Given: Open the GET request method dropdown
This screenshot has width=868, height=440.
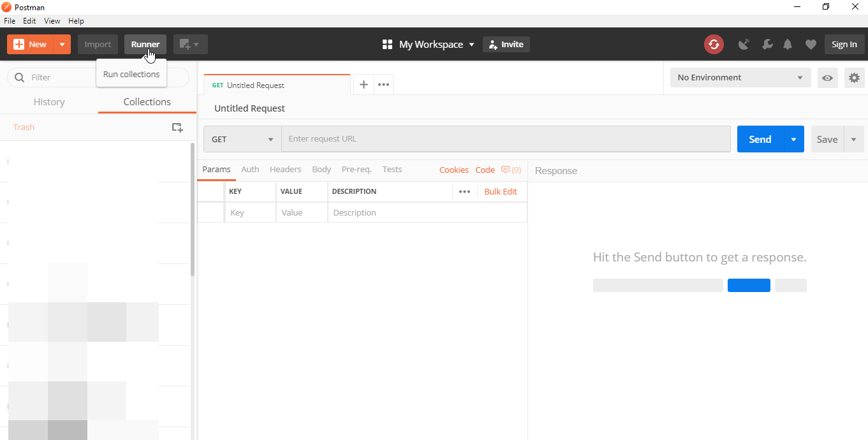Looking at the screenshot, I should (x=242, y=138).
